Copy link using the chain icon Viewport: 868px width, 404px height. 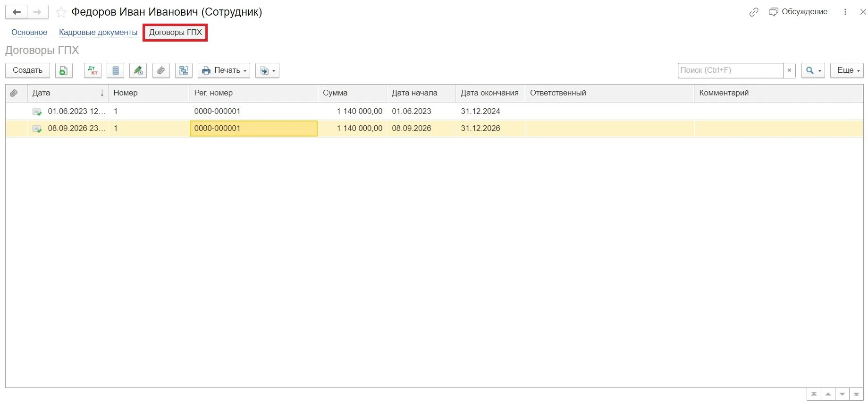pyautogui.click(x=754, y=12)
